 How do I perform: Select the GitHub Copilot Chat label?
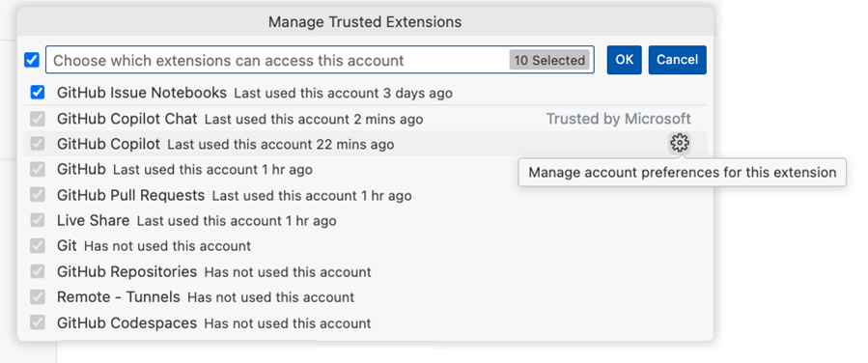pyautogui.click(x=126, y=119)
